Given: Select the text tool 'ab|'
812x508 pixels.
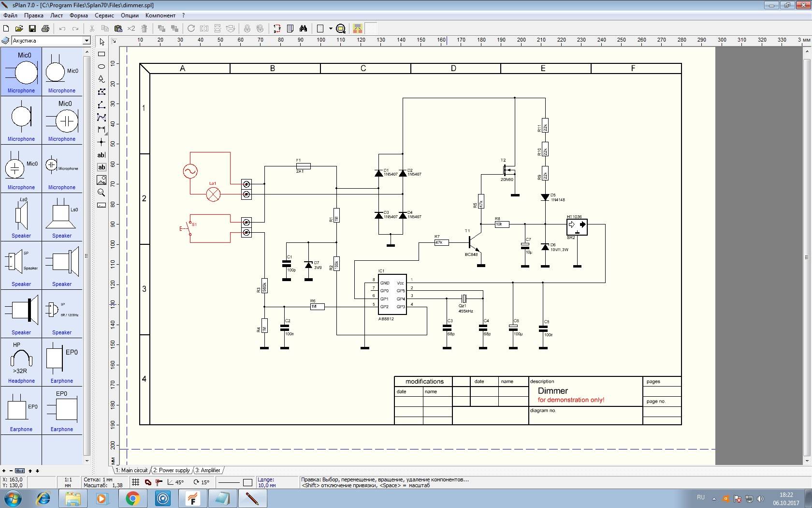Looking at the screenshot, I should click(x=101, y=155).
